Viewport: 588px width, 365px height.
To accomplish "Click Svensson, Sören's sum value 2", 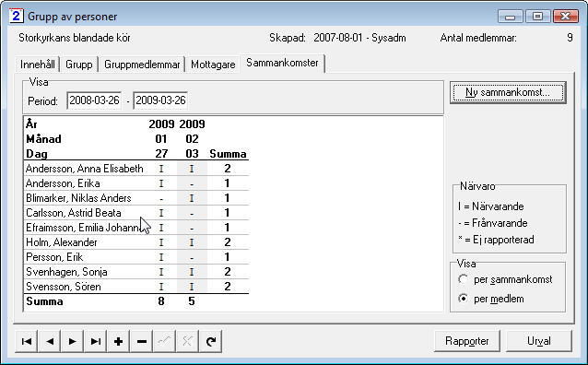I will click(228, 287).
